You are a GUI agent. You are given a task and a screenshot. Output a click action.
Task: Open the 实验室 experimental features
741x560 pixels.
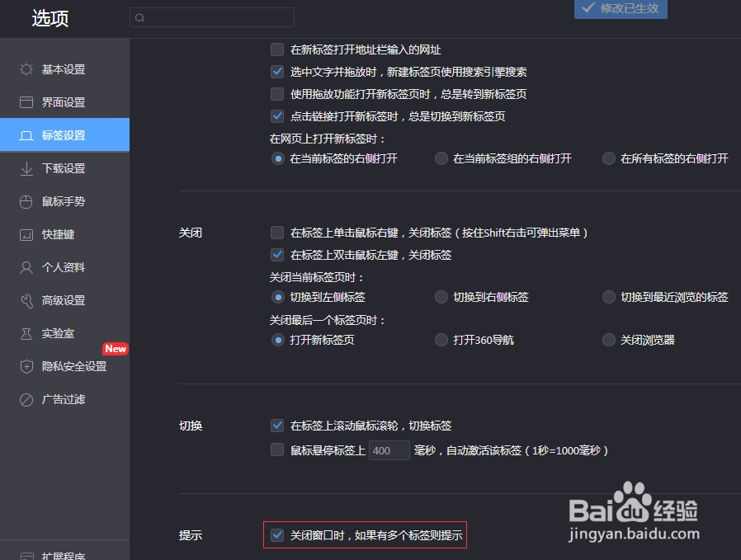click(x=57, y=333)
